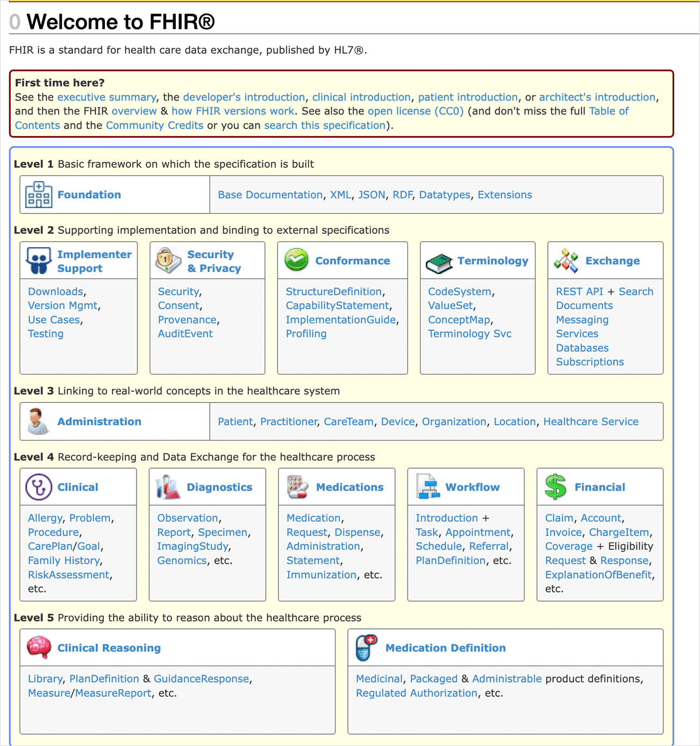Screen dimensions: 700x746
Task: Open the ValueSet link
Action: [x=451, y=305]
